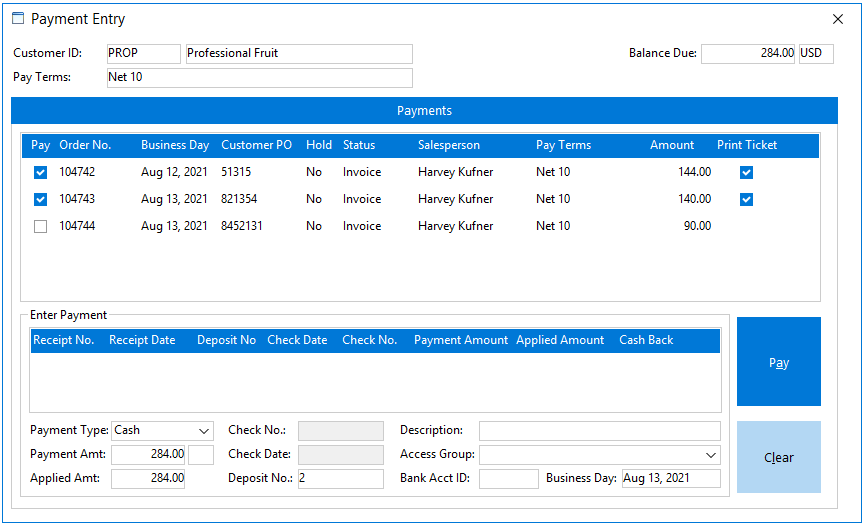The width and height of the screenshot is (866, 526).
Task: Click the Receipt Date column header
Action: 142,340
